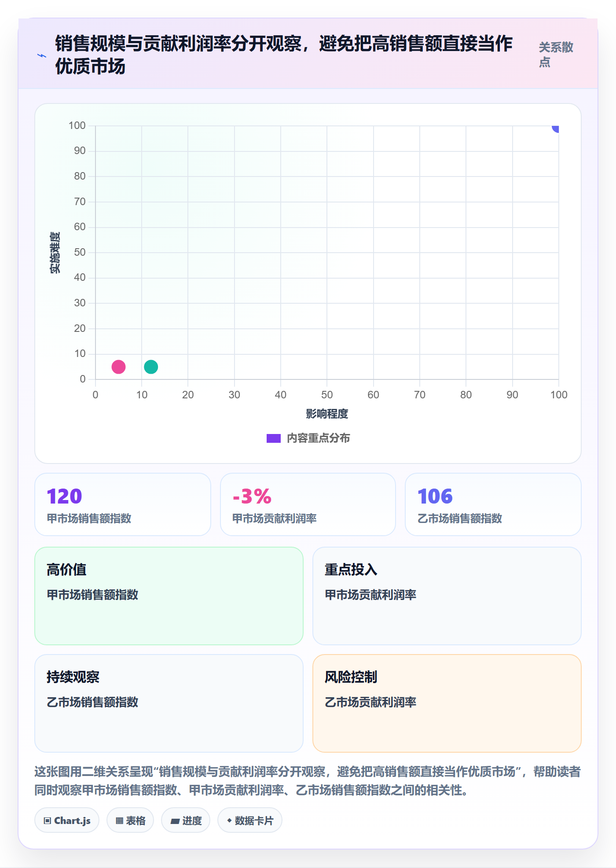The height and width of the screenshot is (868, 616).
Task: Click the x-axis tick label 100
Action: 559,395
